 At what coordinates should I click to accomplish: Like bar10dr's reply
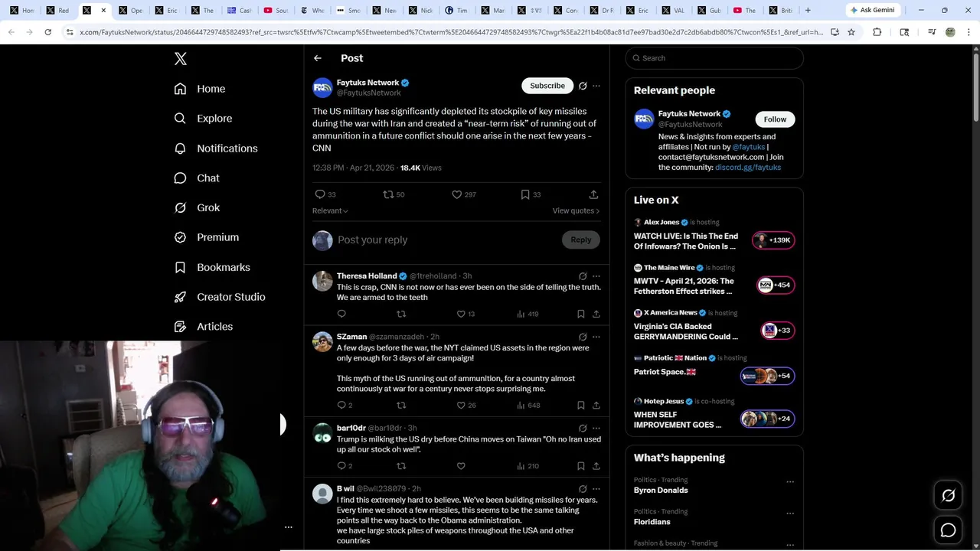461,466
